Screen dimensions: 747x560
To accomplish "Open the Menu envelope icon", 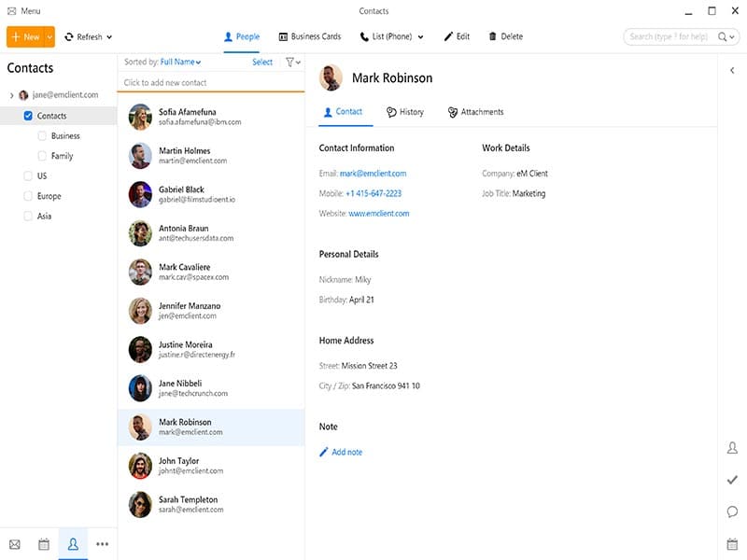I will point(12,11).
